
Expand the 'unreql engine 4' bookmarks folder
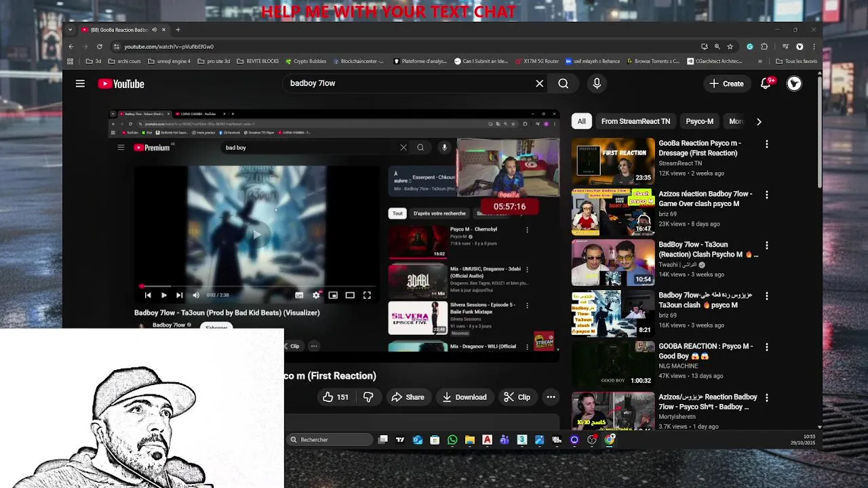coord(168,61)
